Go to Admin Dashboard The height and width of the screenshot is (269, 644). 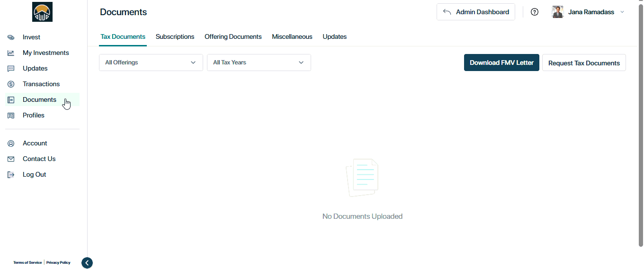click(476, 12)
